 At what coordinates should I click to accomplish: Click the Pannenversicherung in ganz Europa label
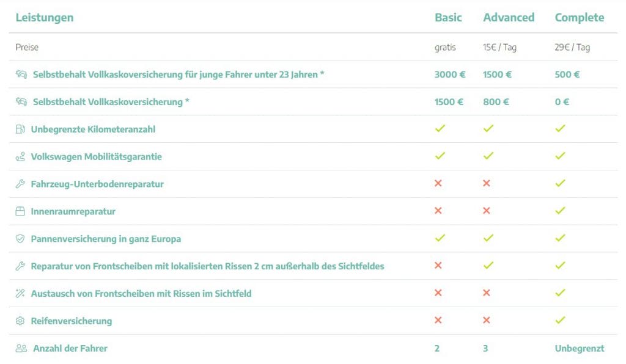(106, 239)
